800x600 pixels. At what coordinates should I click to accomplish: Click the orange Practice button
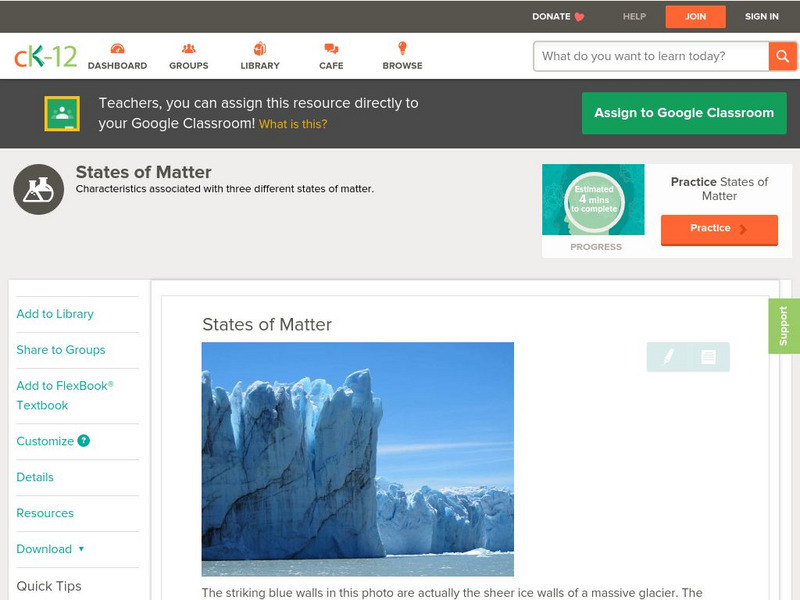719,230
